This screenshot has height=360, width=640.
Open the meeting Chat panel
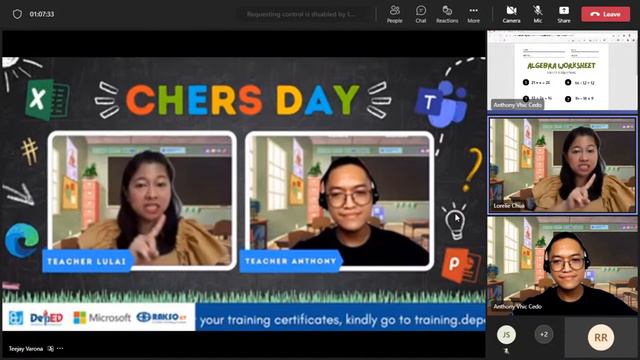[421, 14]
